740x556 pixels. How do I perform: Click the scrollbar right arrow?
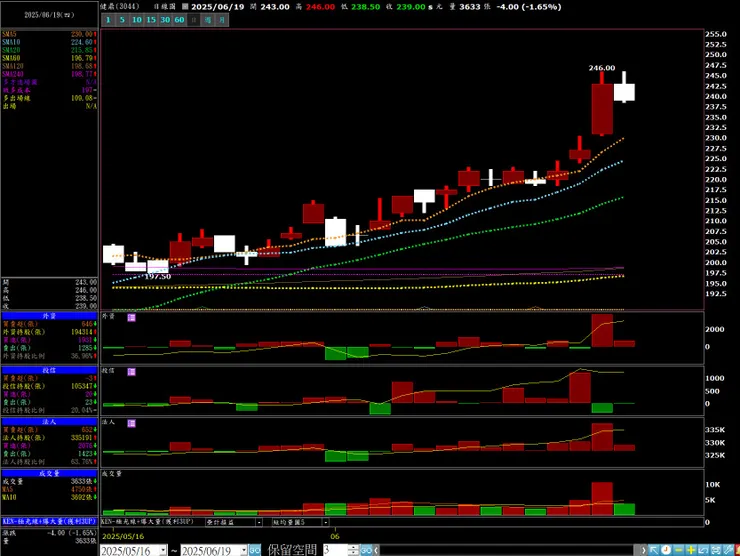click(643, 550)
